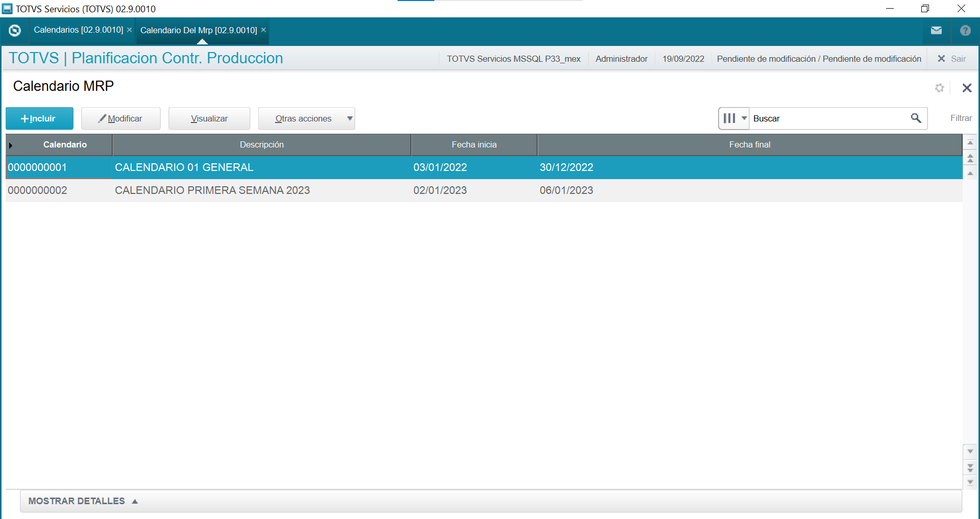This screenshot has width=980, height=519.
Task: Sort by Descripción column header
Action: point(262,145)
